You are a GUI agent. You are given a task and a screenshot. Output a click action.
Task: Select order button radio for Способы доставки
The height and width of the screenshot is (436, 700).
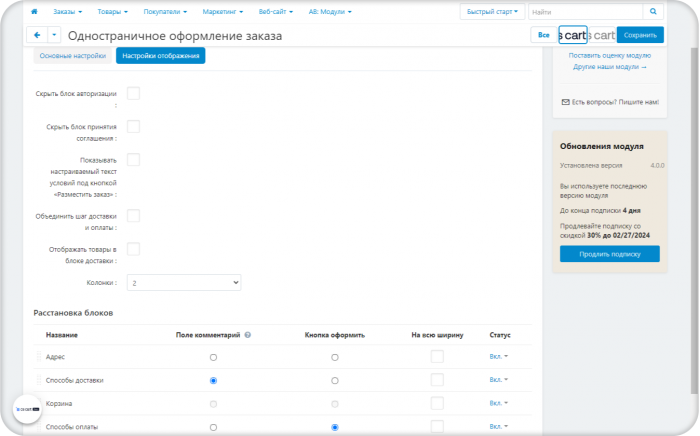pos(335,381)
